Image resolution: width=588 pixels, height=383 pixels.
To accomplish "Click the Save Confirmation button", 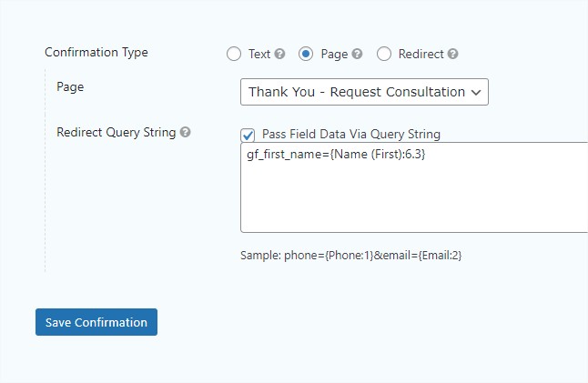I will tap(96, 322).
